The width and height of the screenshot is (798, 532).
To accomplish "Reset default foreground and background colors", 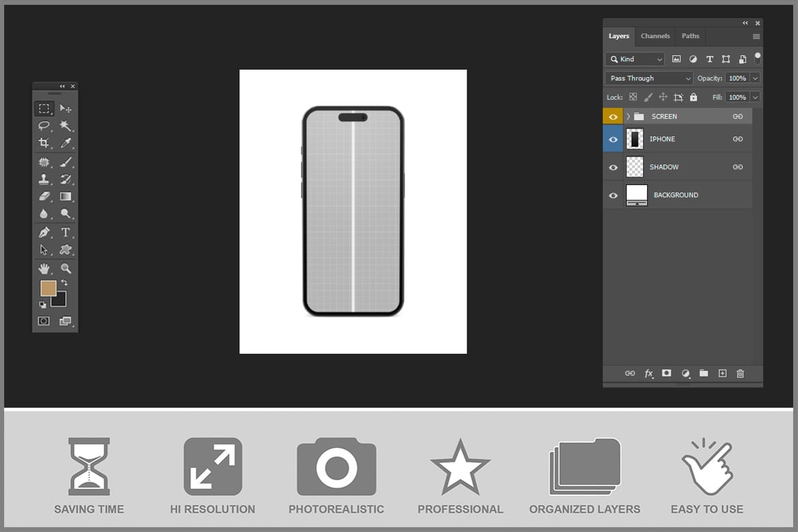I will (43, 304).
